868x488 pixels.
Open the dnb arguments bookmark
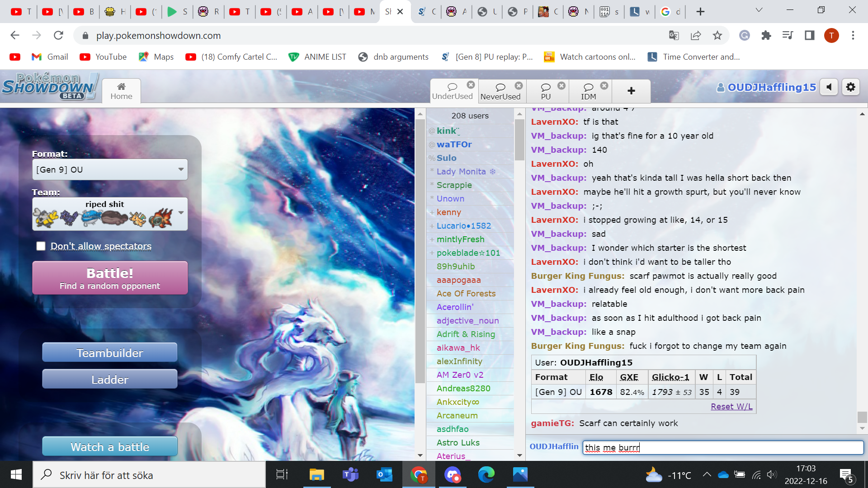pos(393,57)
